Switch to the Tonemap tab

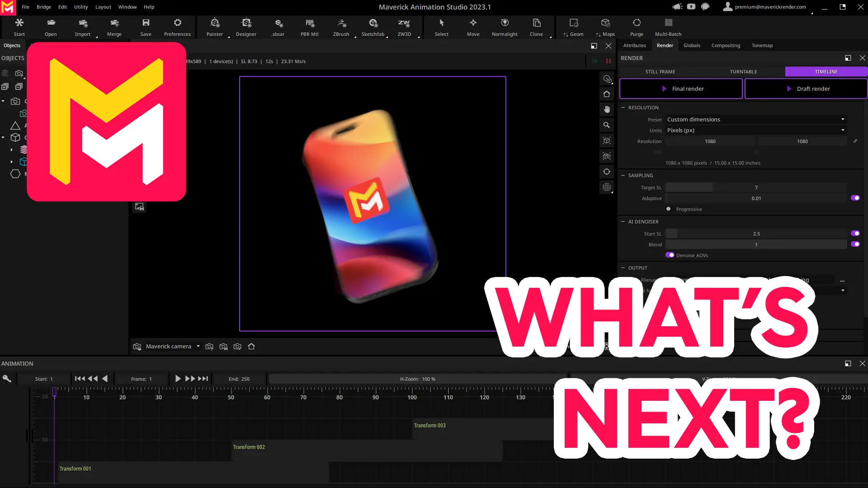click(x=762, y=45)
